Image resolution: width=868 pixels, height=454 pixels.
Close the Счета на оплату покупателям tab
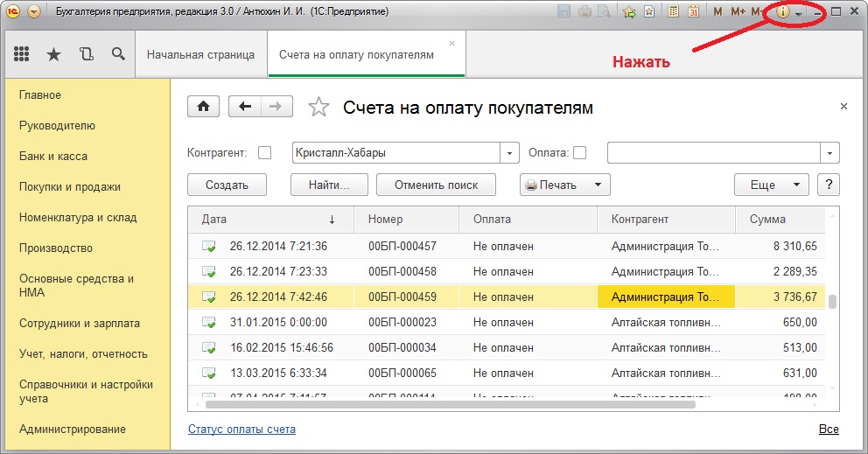[452, 43]
